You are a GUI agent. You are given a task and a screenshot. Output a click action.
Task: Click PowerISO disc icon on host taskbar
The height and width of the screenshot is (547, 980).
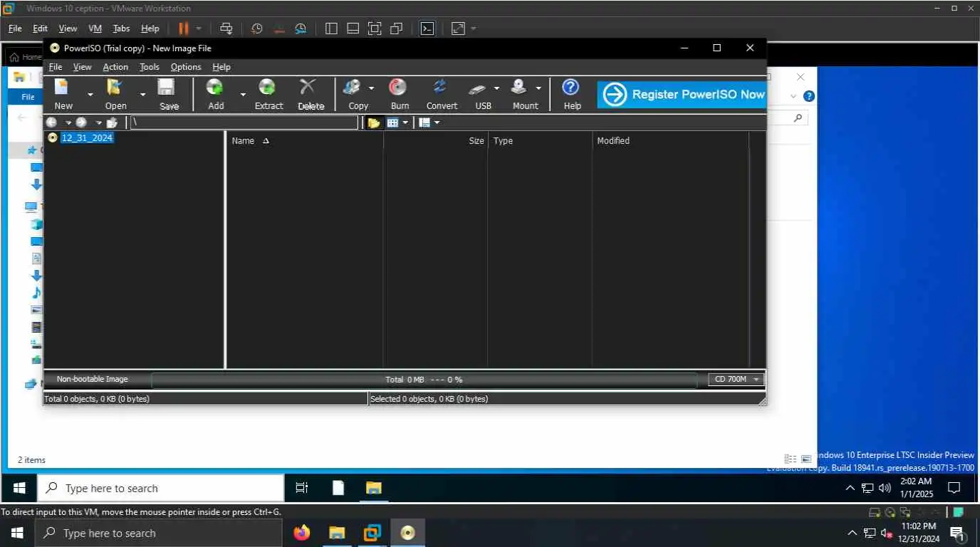pos(407,533)
